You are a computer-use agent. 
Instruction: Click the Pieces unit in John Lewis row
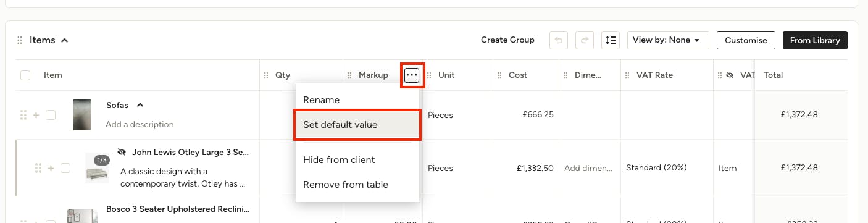pyautogui.click(x=441, y=168)
